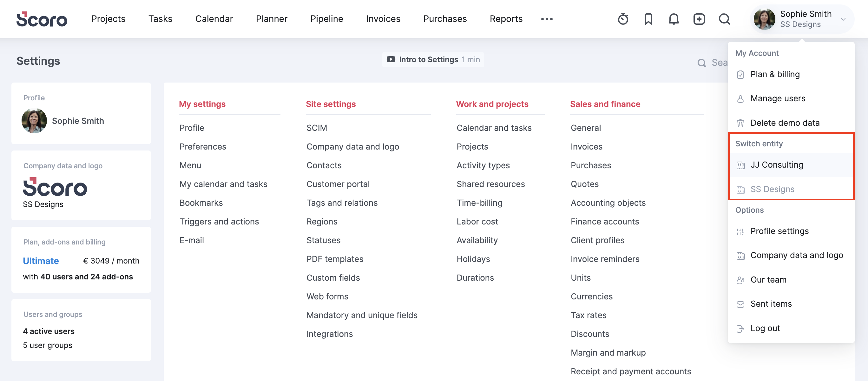Open Activity types settings

click(x=483, y=165)
